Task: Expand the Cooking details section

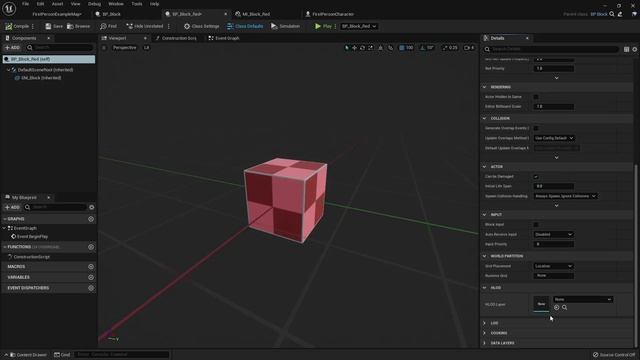Action: [x=484, y=333]
